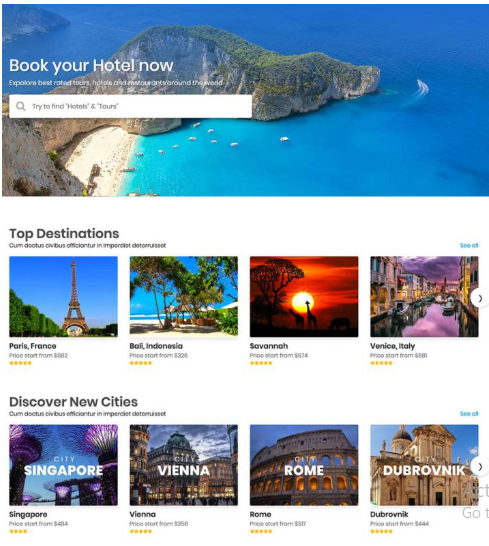The height and width of the screenshot is (546, 489).
Task: Click the search magnifier icon
Action: tap(21, 106)
